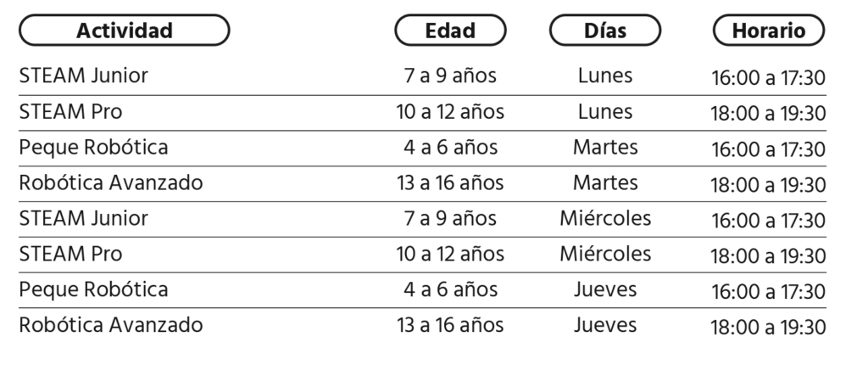Select STEAM Junior in the Miércoles row
Screen dimensions: 868x376
[84, 218]
